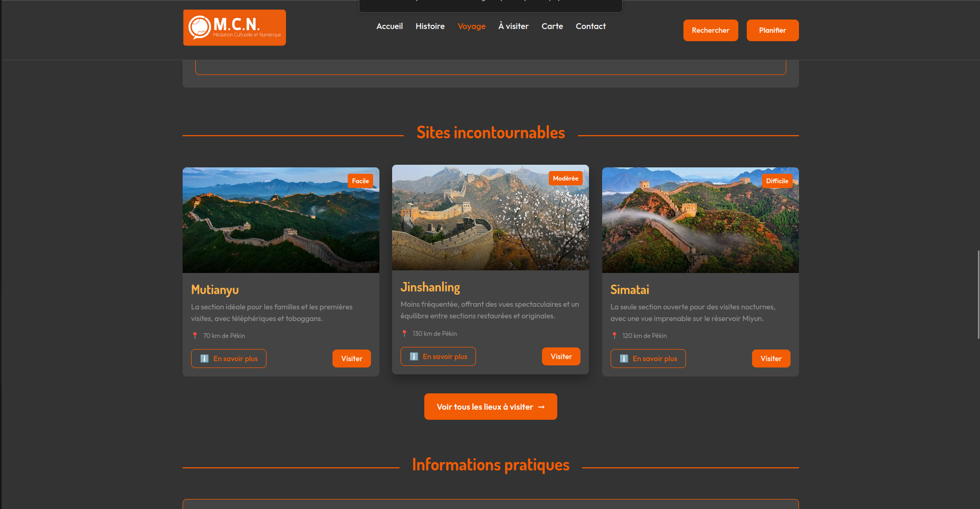Click the page vertical scrollbar thumb
980x509 pixels.
coord(978,295)
